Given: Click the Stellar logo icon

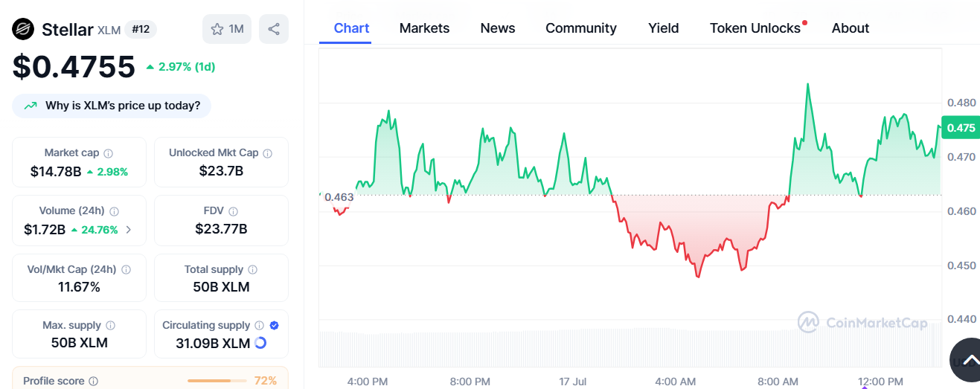Looking at the screenshot, I should pos(24,29).
